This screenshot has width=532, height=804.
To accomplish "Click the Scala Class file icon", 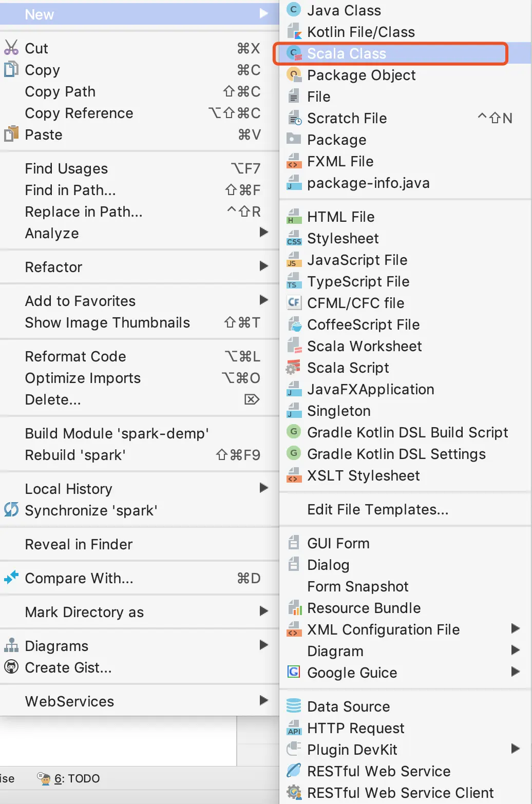I will click(294, 53).
